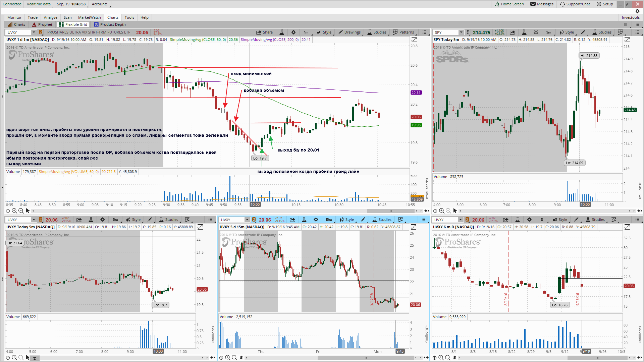This screenshot has width=644, height=362.
Task: Open Home Screen
Action: tap(509, 4)
